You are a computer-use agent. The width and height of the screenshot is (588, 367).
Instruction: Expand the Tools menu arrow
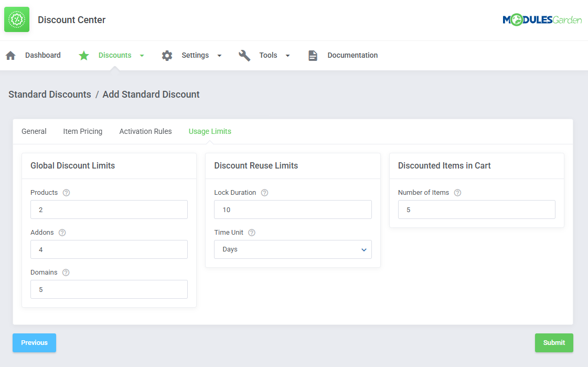point(287,56)
